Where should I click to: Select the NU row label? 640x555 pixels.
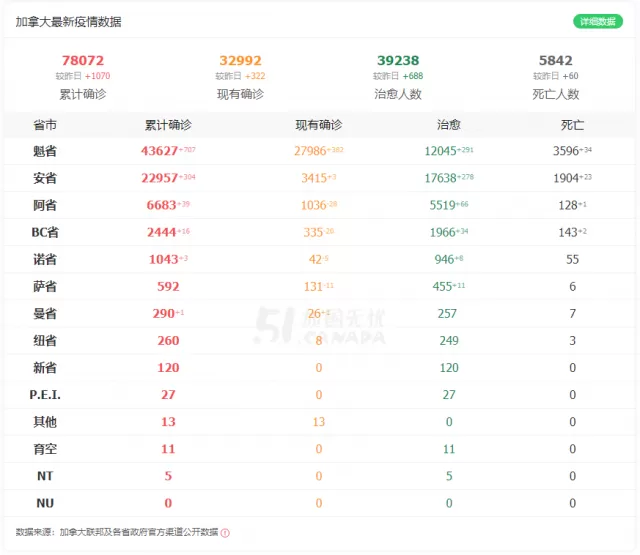coord(45,503)
